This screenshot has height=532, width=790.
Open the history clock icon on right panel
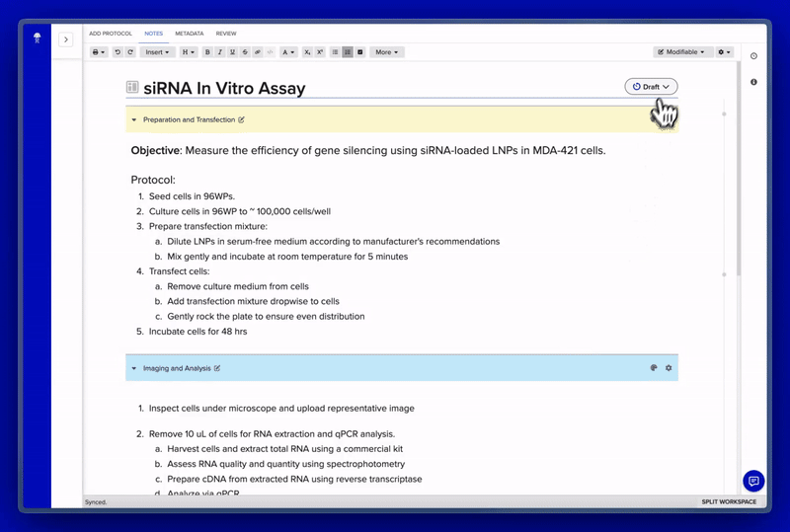(x=753, y=56)
